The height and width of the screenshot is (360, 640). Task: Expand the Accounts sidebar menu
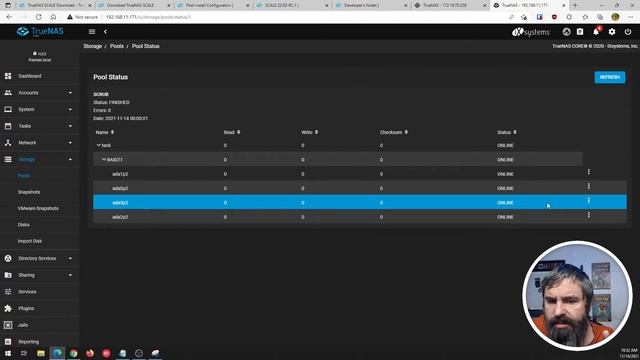click(x=40, y=93)
